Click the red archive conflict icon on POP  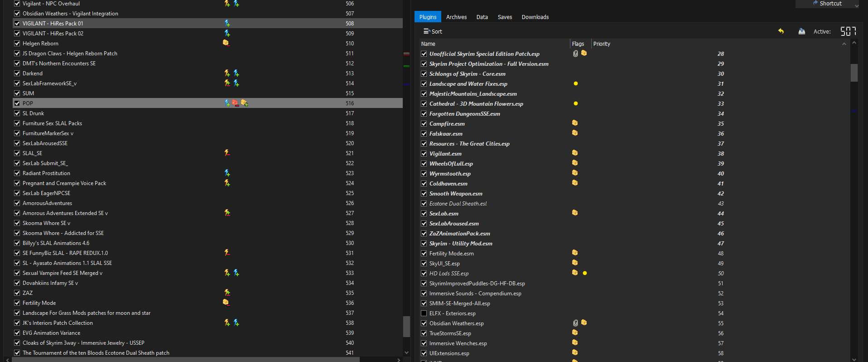(236, 103)
